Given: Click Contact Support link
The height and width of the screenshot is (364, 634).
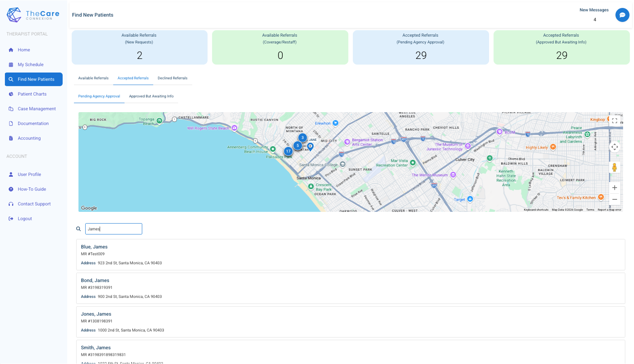Looking at the screenshot, I should 34,204.
